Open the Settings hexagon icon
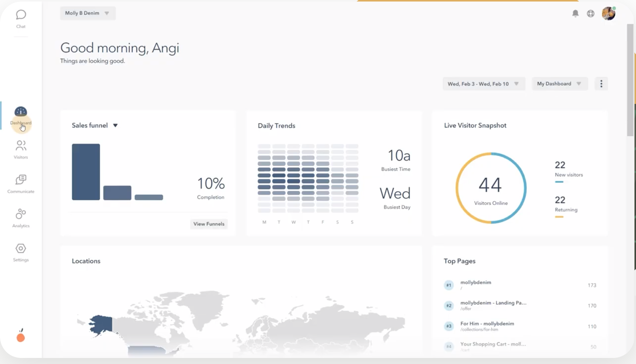The image size is (636, 364). (x=21, y=248)
